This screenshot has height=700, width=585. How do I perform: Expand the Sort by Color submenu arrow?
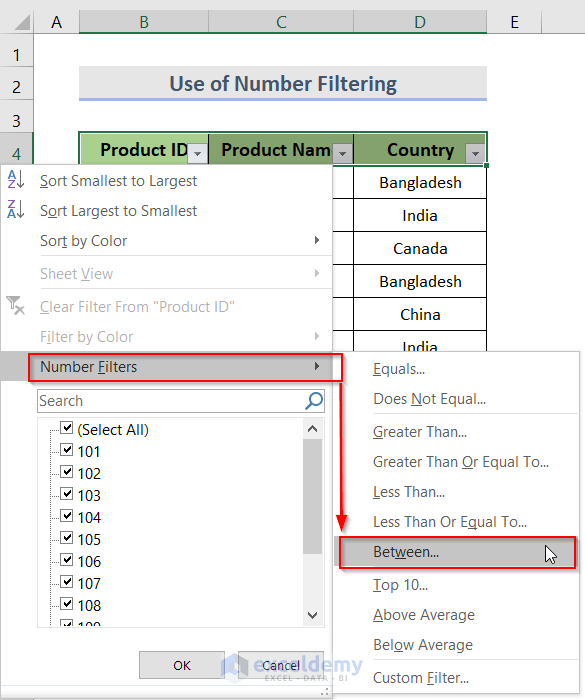tap(317, 240)
